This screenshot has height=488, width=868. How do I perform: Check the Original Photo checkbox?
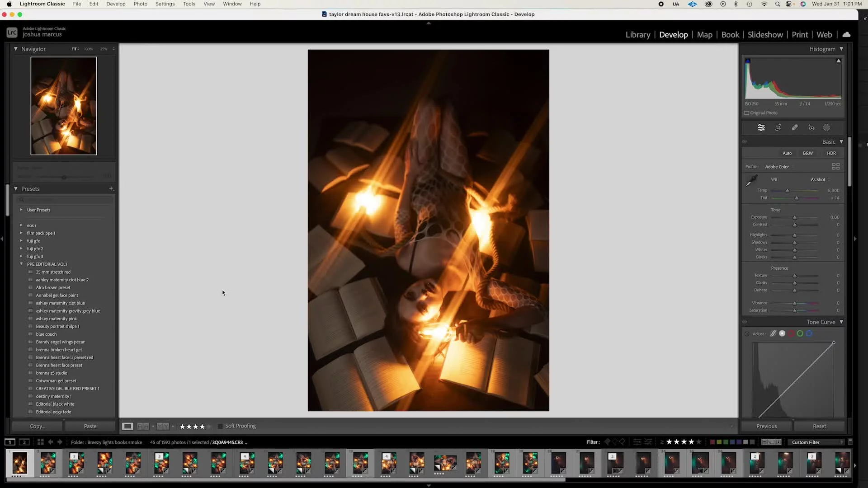tap(747, 113)
